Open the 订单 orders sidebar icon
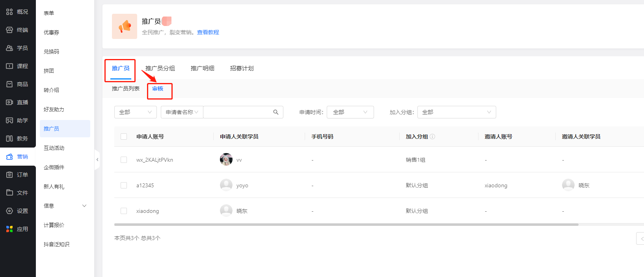 tap(9, 175)
